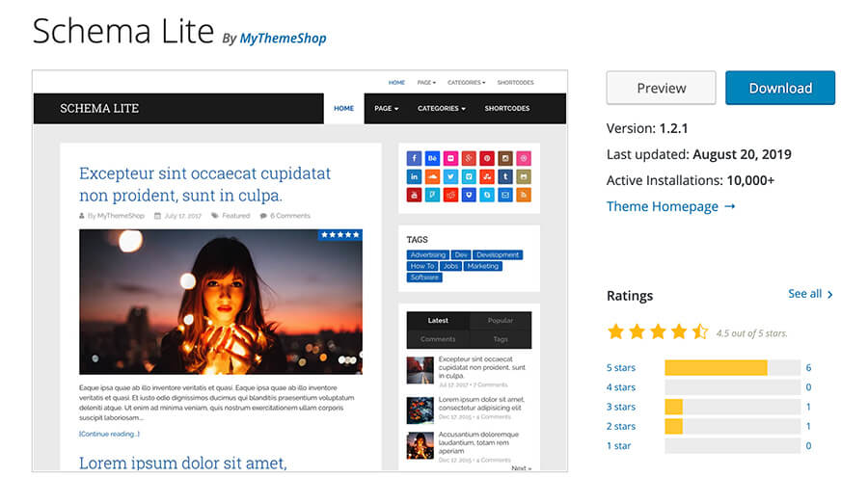Screen dimensions: 868x477
Task: Select SHORTCODES in the black navigation bar
Action: tap(507, 109)
